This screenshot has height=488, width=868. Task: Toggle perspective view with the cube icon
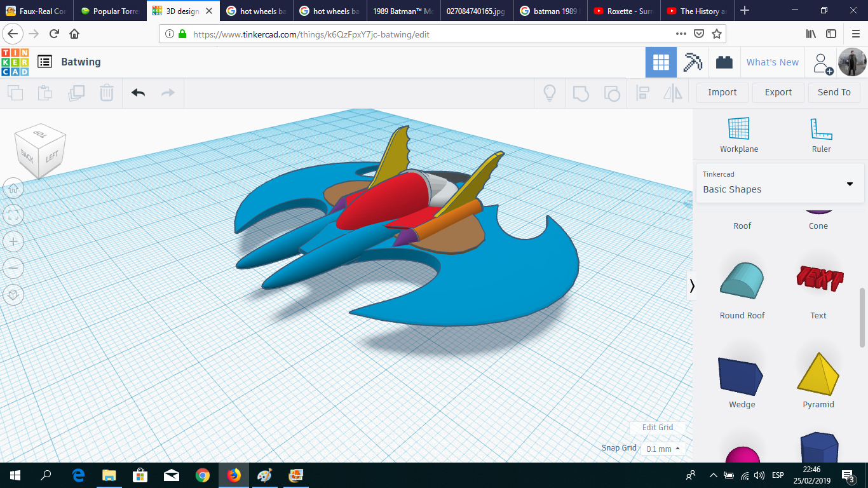pos(13,294)
